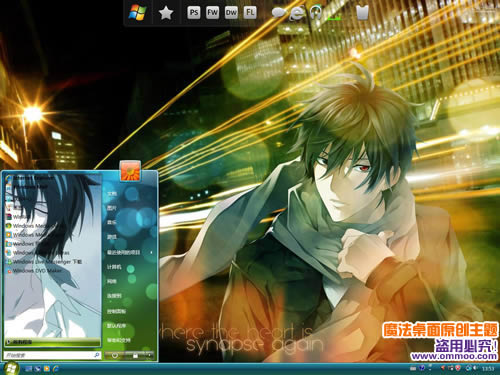Click the user account picture thumbnail
This screenshot has height=375, width=500.
(x=130, y=171)
